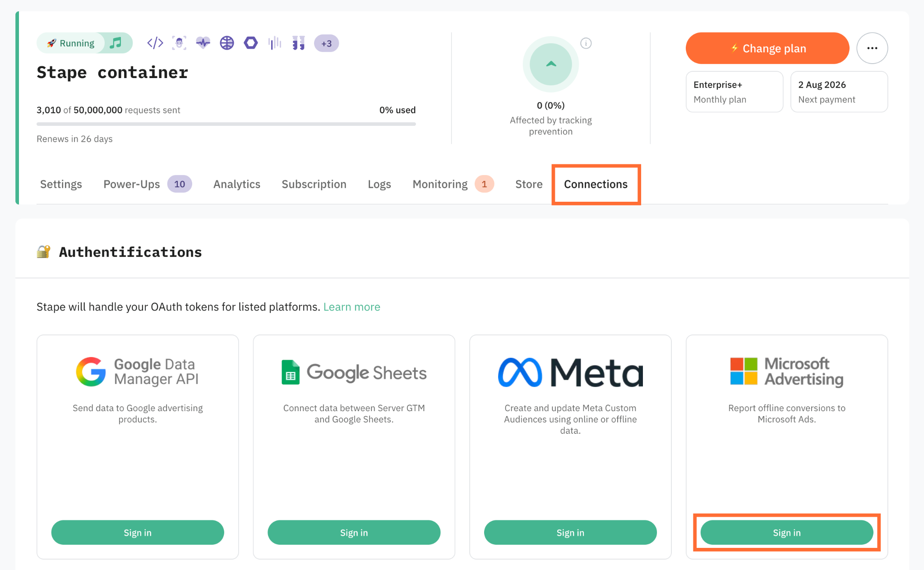Click the vertical bars waveform icon

[275, 43]
